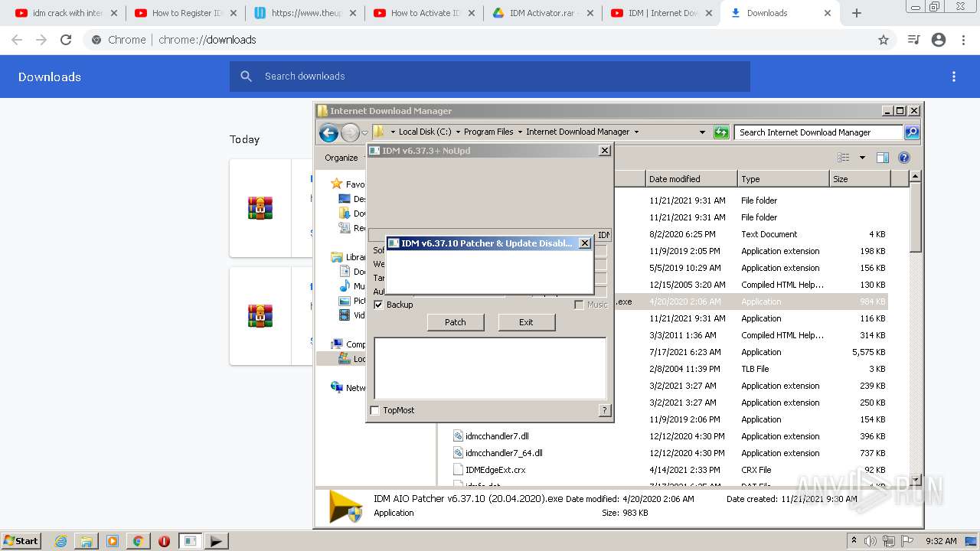Click the first WinRAR archive icon in downloads
The image size is (980, 551).
click(x=260, y=208)
